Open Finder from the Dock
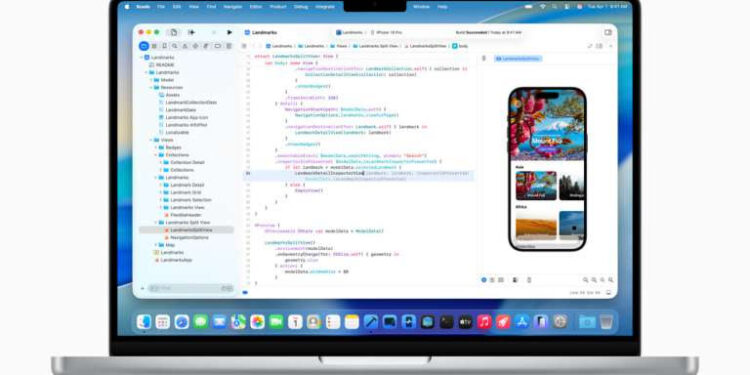The width and height of the screenshot is (750, 375). 143,321
